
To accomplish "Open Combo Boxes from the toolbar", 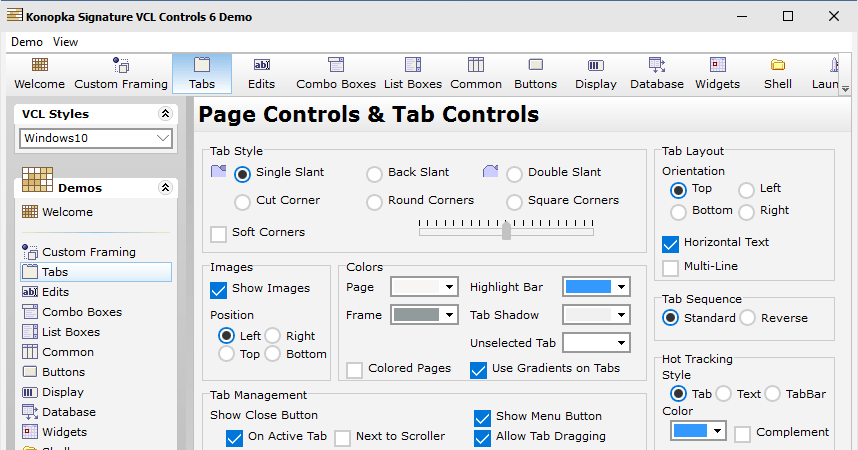I will (x=336, y=74).
